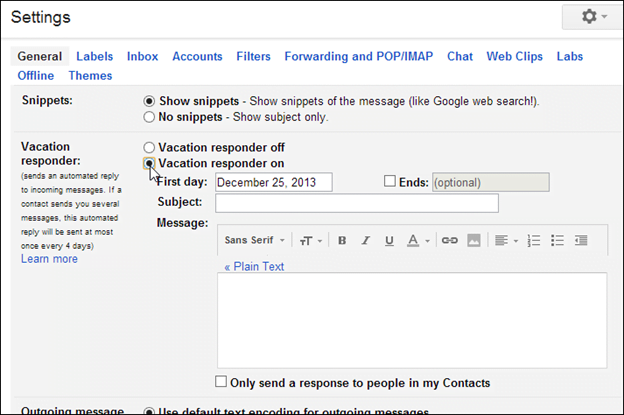Screen dimensions: 624x415
Task: Select No snippets option
Action: 149,117
